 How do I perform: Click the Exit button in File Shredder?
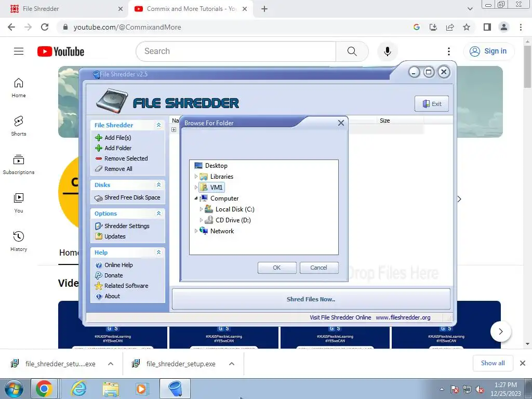click(x=432, y=104)
